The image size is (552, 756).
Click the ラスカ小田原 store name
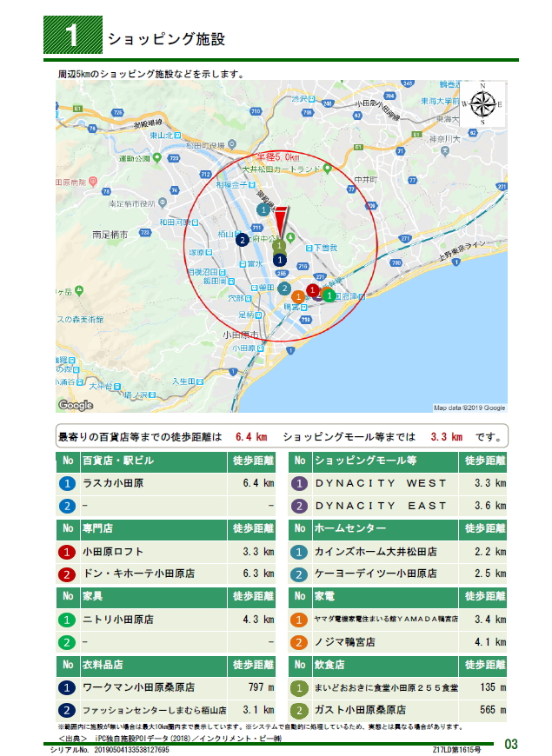(x=113, y=483)
